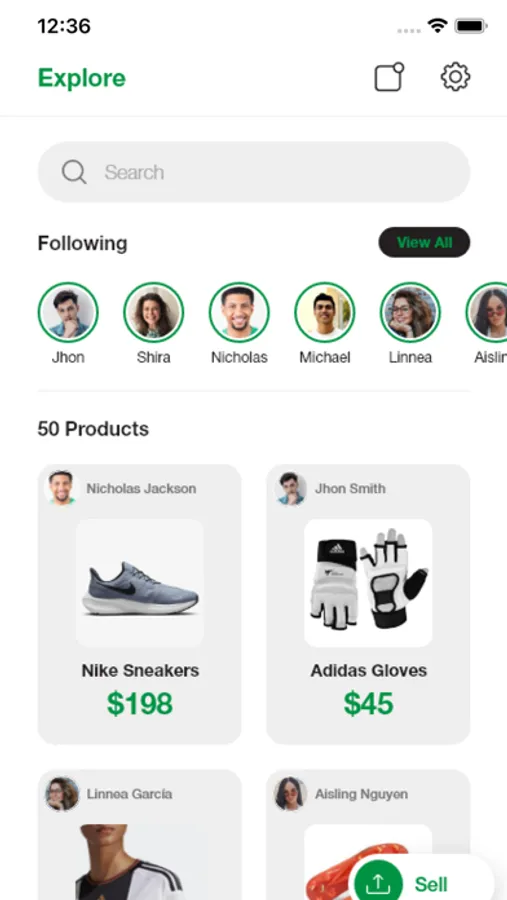The height and width of the screenshot is (900, 507).
Task: Open Linnea's profile avatar in Following
Action: [x=410, y=312]
